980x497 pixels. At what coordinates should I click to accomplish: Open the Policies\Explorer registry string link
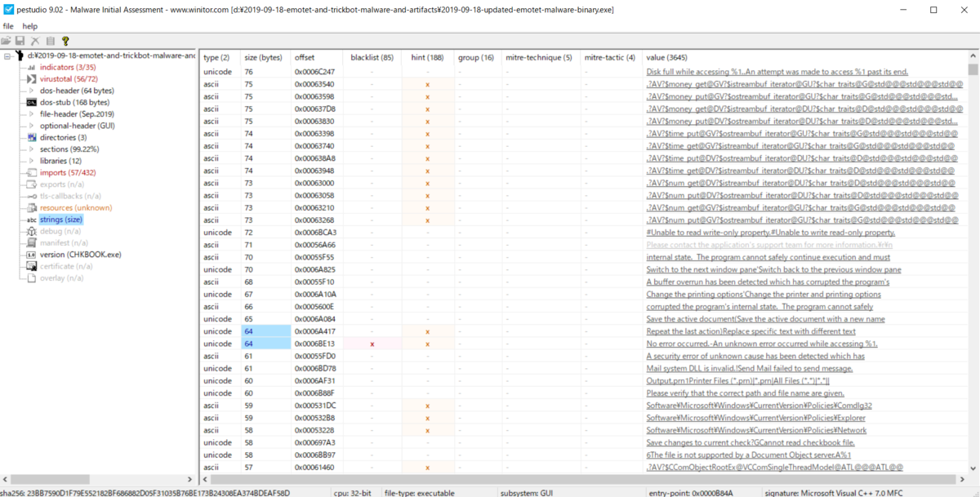click(x=756, y=418)
